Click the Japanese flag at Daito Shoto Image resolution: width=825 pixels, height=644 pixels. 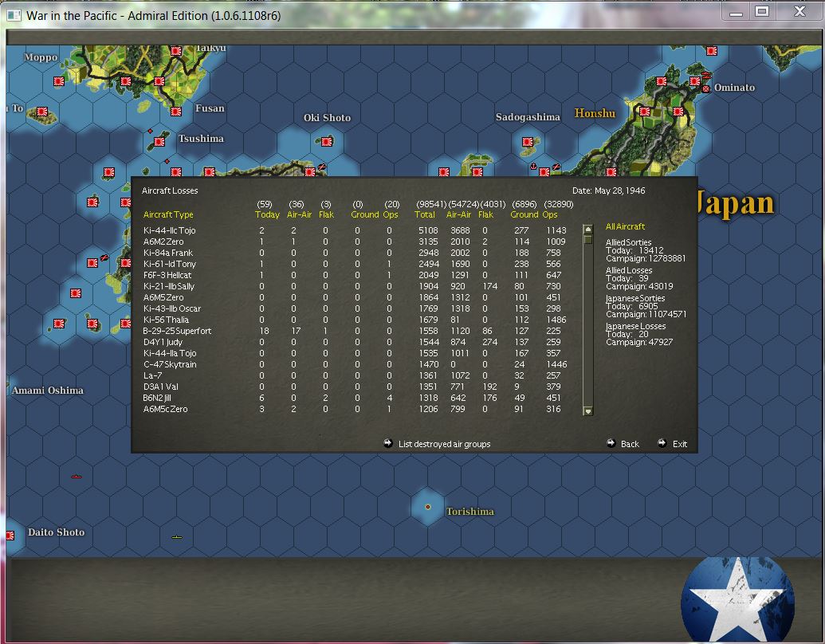(10, 535)
